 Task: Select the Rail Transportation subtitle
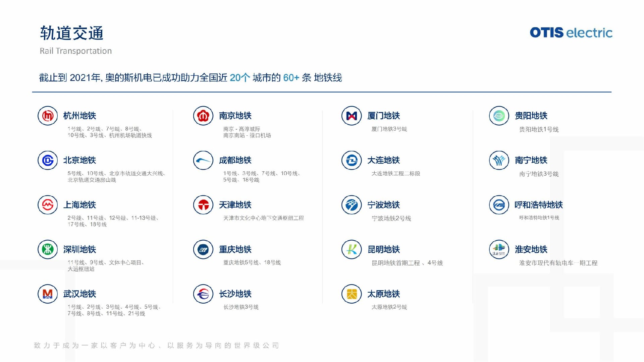(76, 51)
